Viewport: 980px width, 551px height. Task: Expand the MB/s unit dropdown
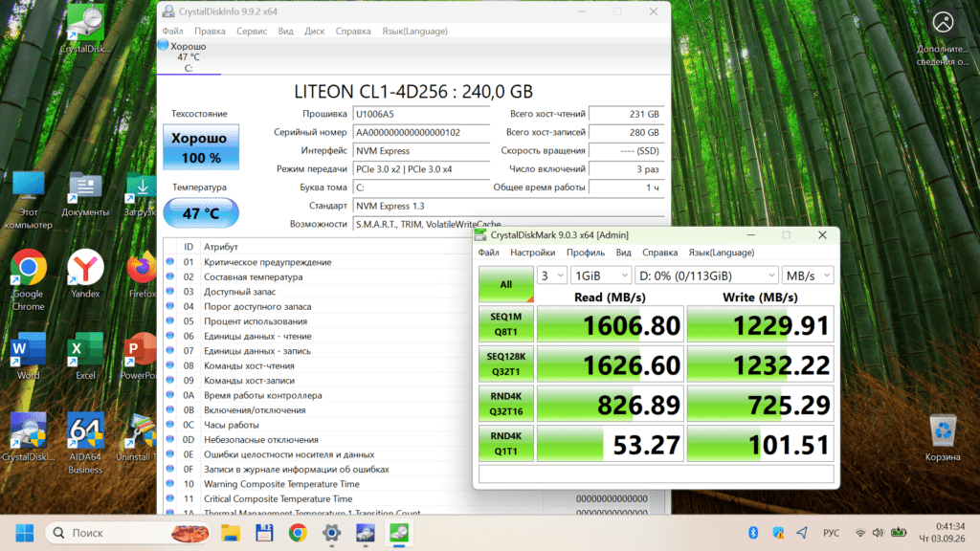pos(808,275)
